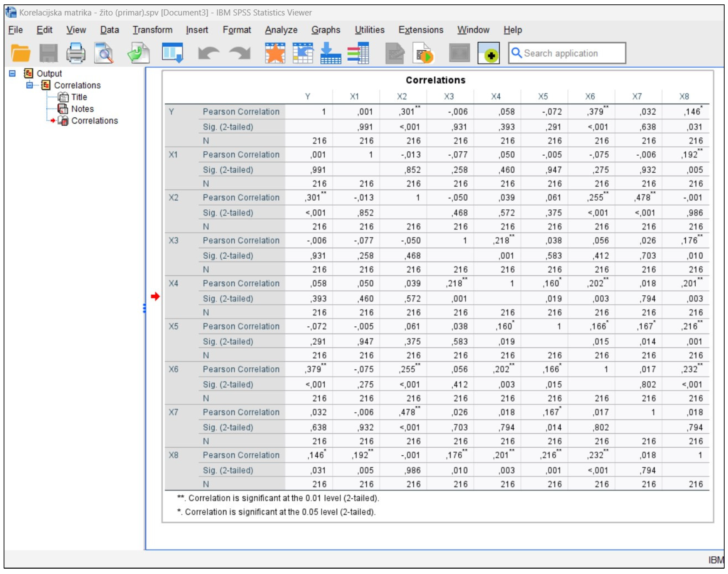Click the Recall recent dialogs icon
This screenshot has height=574, width=728.
coord(172,53)
